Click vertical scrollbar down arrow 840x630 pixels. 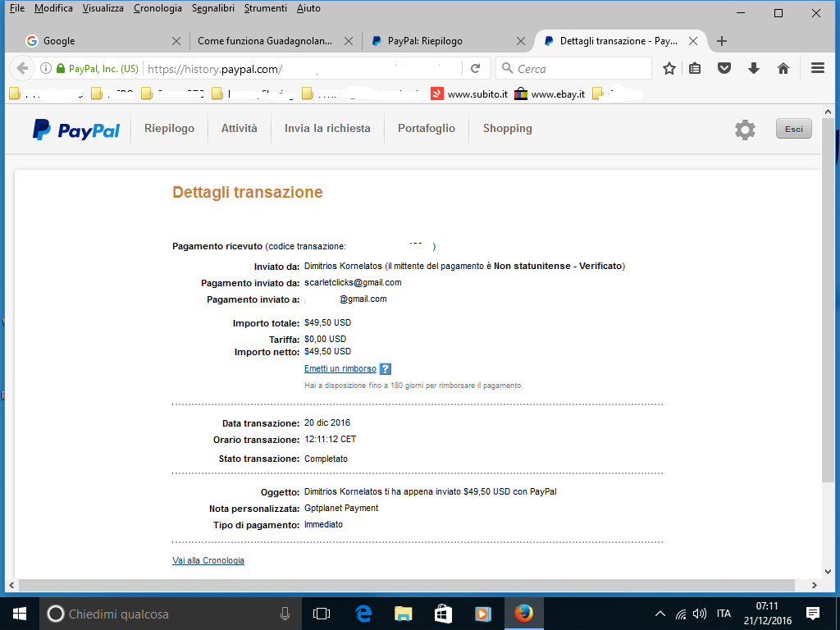click(x=828, y=572)
